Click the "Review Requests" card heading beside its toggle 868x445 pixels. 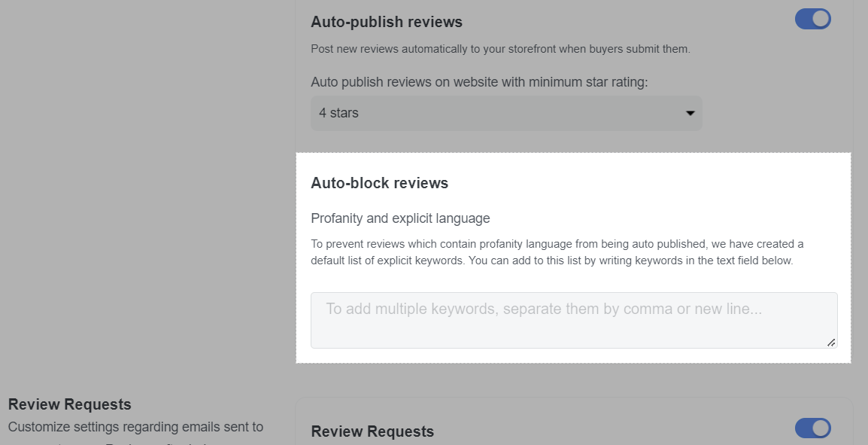point(372,431)
